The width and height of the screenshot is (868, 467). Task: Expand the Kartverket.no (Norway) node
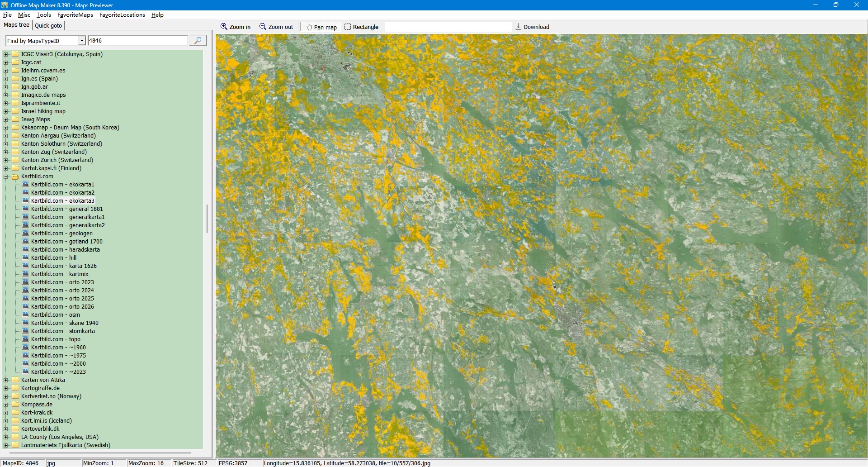point(6,396)
